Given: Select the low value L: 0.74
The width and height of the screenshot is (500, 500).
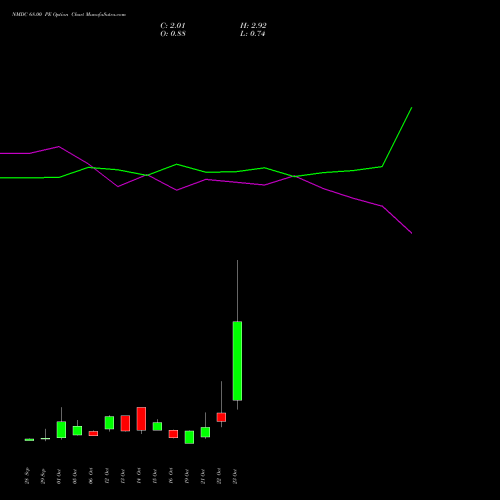Looking at the screenshot, I should [252, 34].
